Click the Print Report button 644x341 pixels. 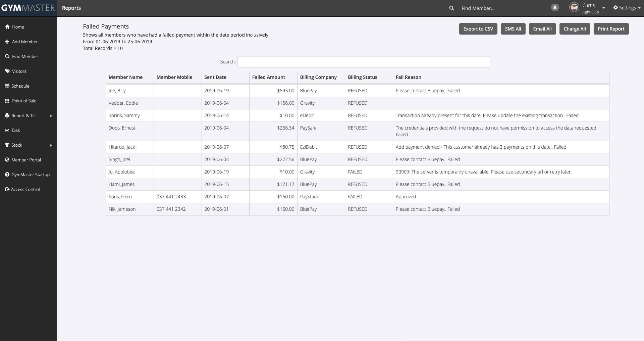(611, 29)
